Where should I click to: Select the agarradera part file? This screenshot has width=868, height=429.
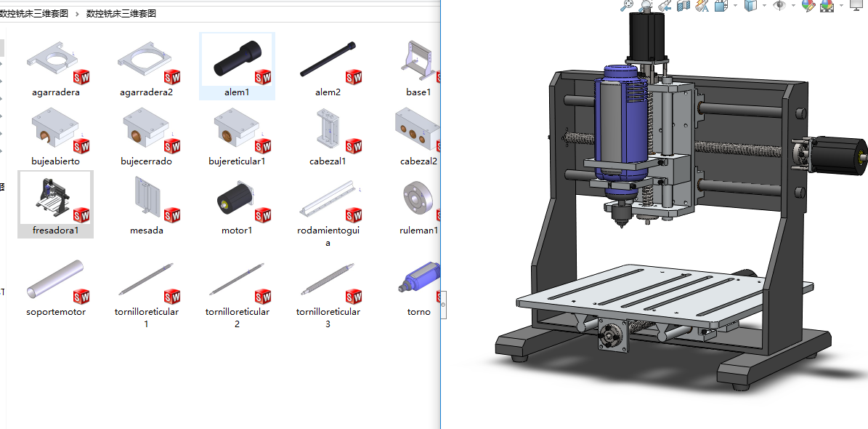pyautogui.click(x=56, y=66)
